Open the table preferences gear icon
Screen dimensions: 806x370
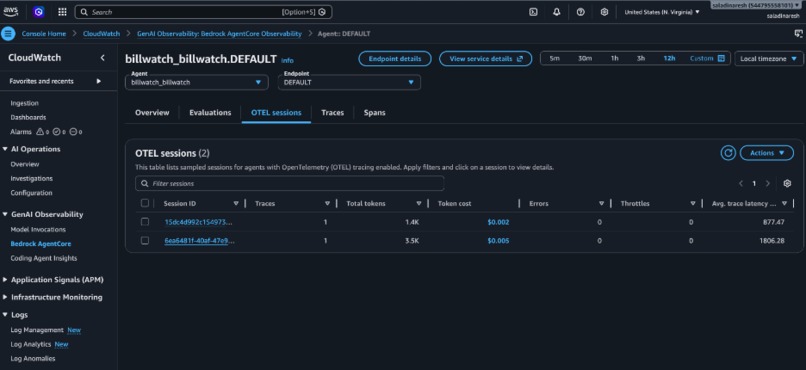point(787,183)
